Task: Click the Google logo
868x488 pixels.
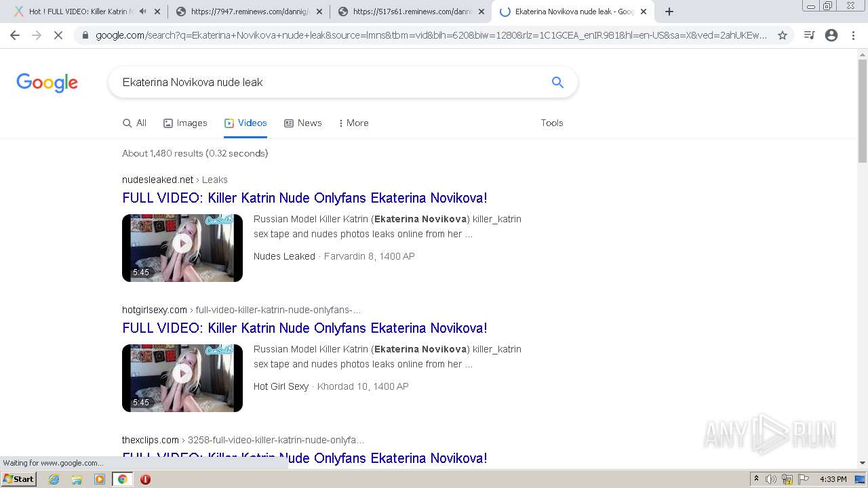Action: pos(47,83)
